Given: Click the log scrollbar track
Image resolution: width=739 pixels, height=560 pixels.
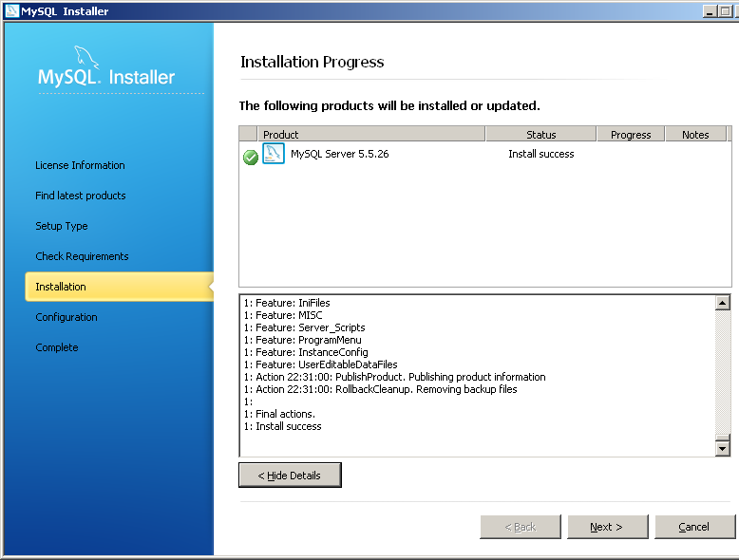Looking at the screenshot, I should [x=723, y=372].
